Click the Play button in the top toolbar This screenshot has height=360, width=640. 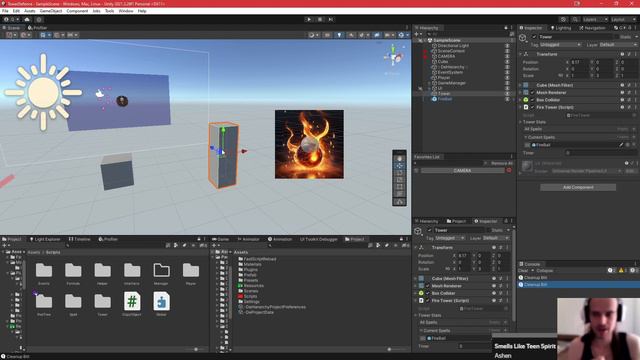pos(309,19)
